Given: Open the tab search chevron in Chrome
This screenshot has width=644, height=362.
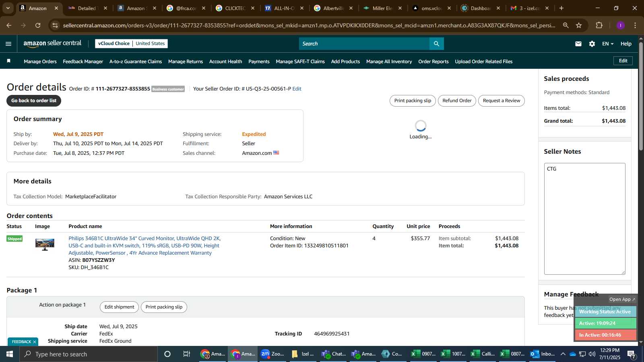Looking at the screenshot, I should (8, 8).
